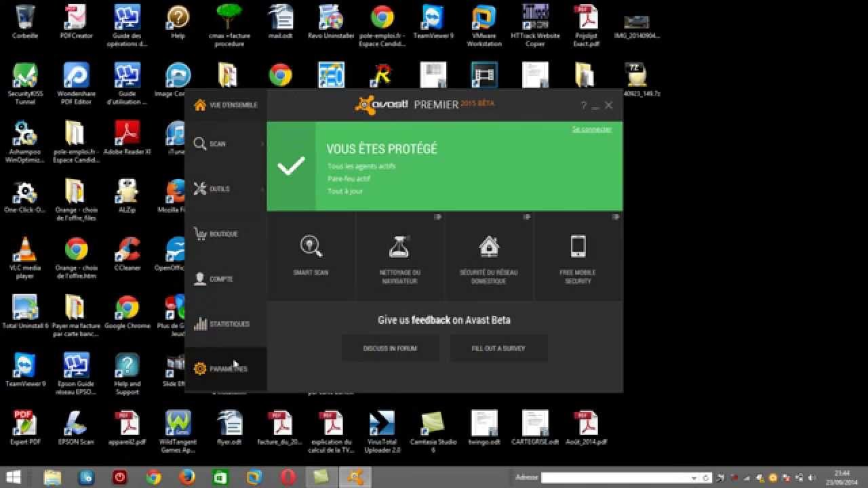Select the Total Uninstall 6 desktop icon

pyautogui.click(x=25, y=312)
